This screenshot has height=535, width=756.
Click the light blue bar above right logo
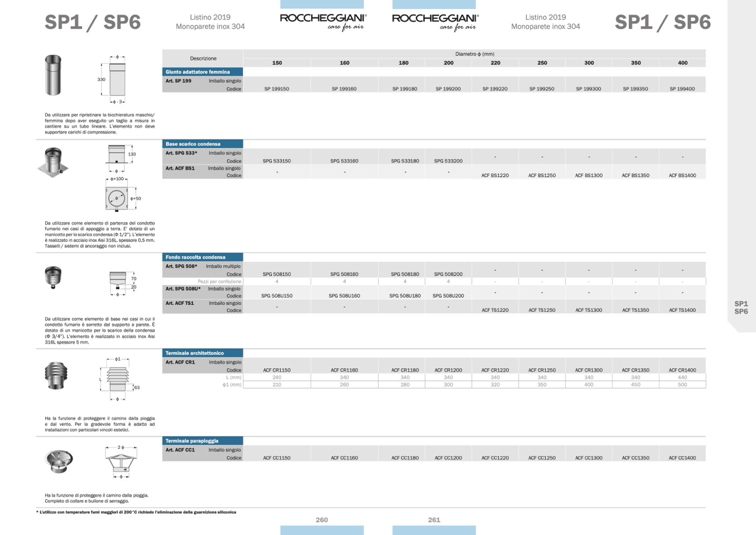tap(434, 4)
